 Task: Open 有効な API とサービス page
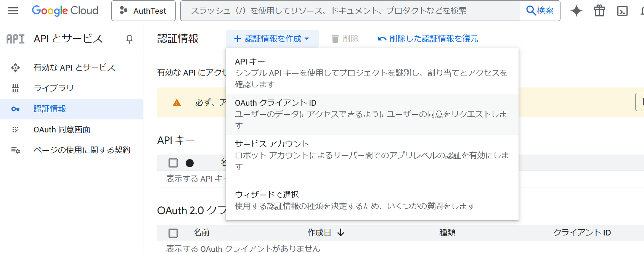[74, 68]
